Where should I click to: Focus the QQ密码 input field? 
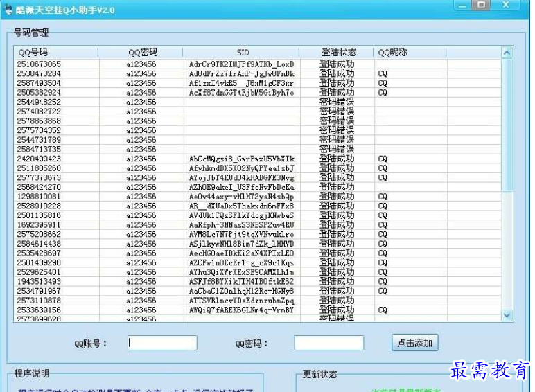[x=329, y=343]
